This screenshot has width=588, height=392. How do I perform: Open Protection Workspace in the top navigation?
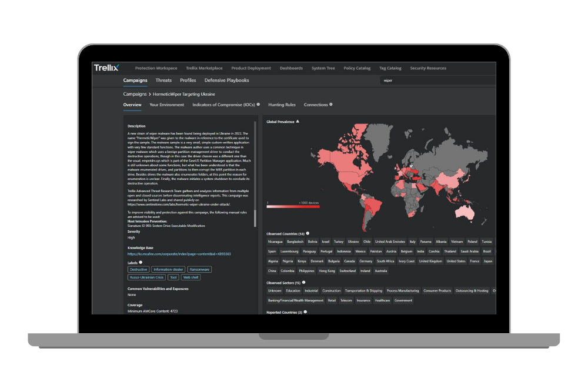pyautogui.click(x=156, y=68)
